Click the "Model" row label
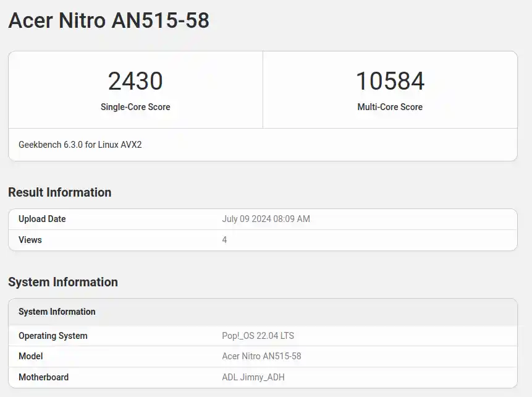The width and height of the screenshot is (532, 397). (30, 356)
